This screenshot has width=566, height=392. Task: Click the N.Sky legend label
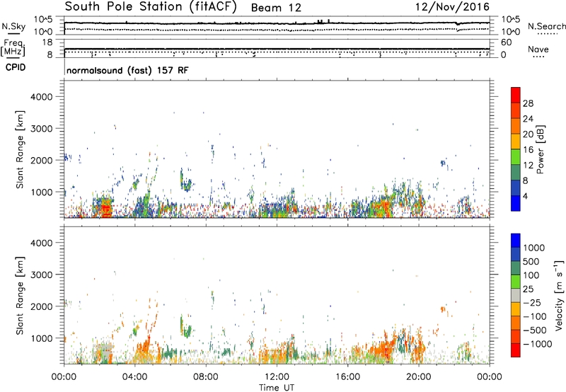(x=13, y=26)
